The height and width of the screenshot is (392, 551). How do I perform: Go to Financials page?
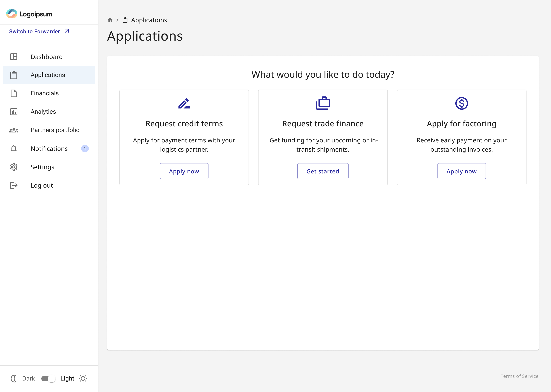[49, 93]
